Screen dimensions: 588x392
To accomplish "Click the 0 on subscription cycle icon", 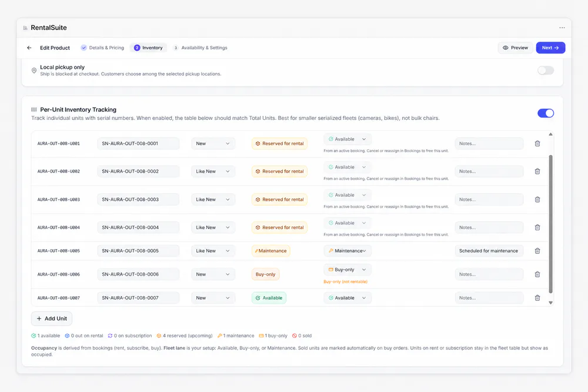I will (x=111, y=336).
